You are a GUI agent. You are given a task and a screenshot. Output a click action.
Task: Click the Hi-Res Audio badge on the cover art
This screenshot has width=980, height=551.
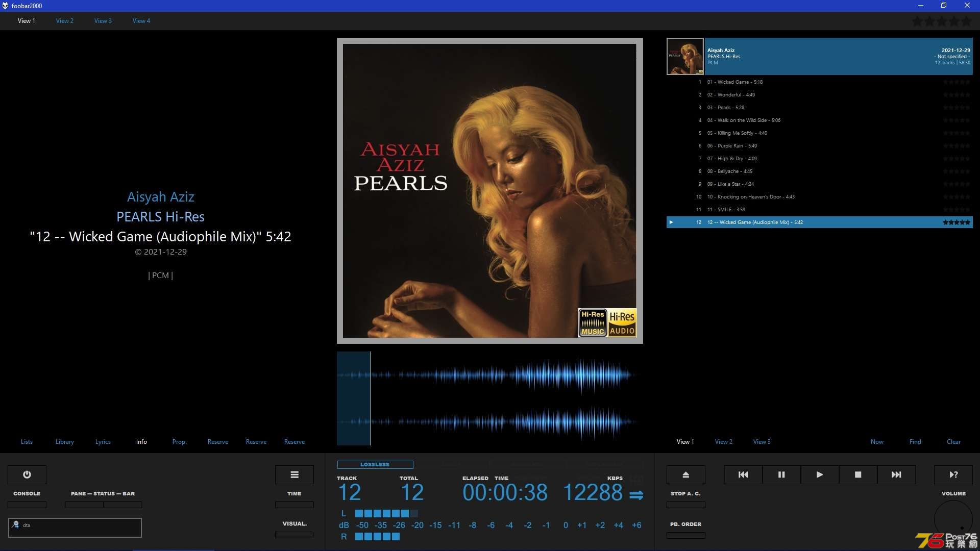[x=622, y=322]
